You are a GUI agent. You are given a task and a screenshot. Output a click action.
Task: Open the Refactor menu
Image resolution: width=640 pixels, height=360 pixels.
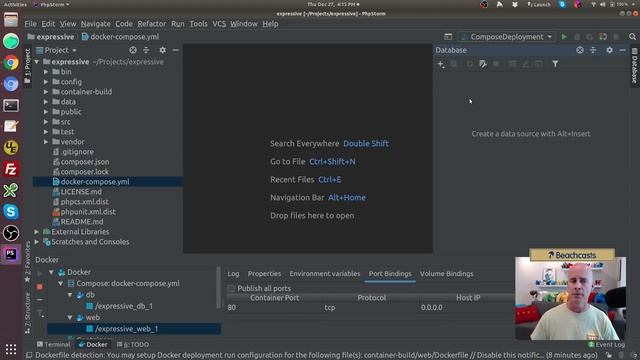click(151, 24)
